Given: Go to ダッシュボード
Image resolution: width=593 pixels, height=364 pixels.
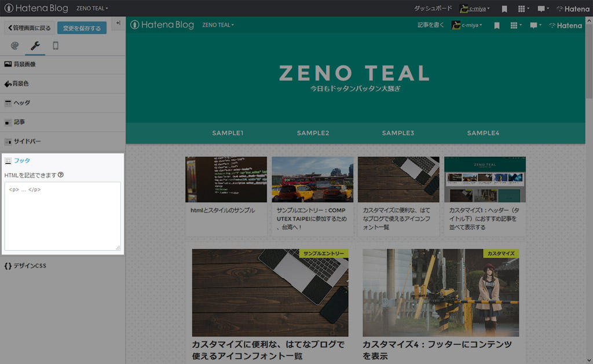Looking at the screenshot, I should coord(433,8).
